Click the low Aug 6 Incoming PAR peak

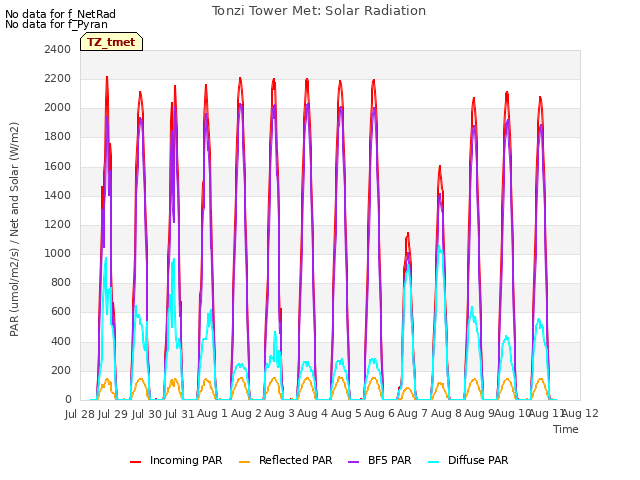[x=407, y=233]
